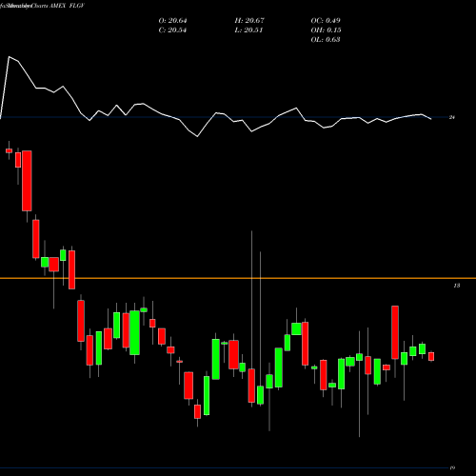Click the close price value C: 20.54
This screenshot has height=476, width=476.
tap(172, 30)
